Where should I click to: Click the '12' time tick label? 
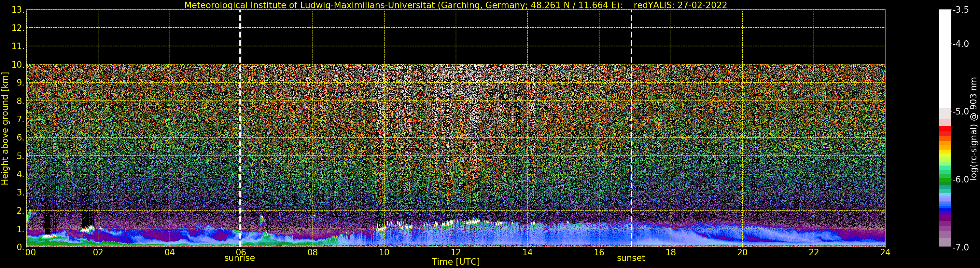click(x=456, y=252)
